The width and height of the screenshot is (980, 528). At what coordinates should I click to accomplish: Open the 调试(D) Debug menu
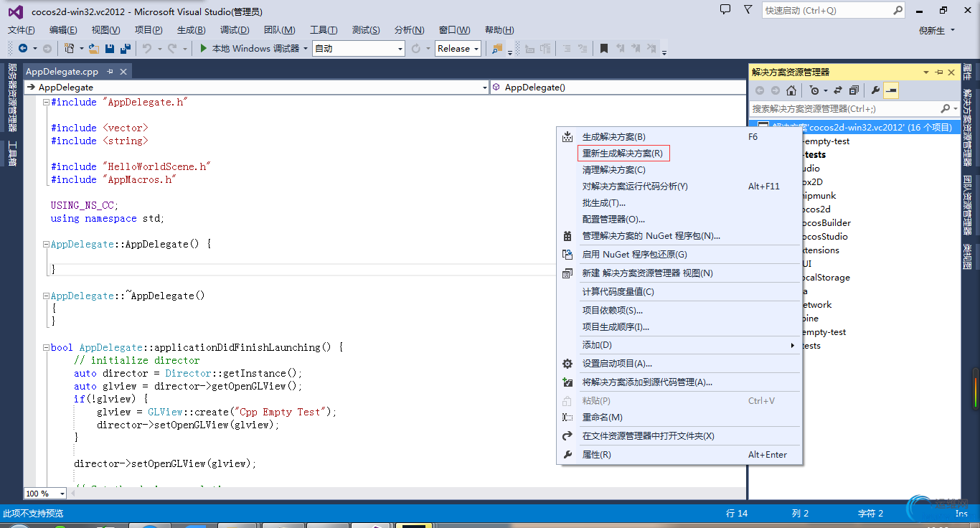point(235,30)
